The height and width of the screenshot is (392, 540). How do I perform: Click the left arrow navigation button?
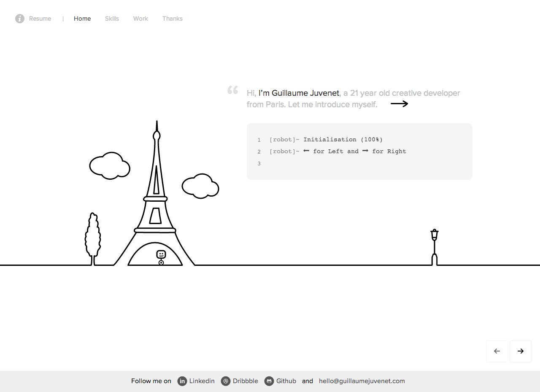(x=497, y=351)
